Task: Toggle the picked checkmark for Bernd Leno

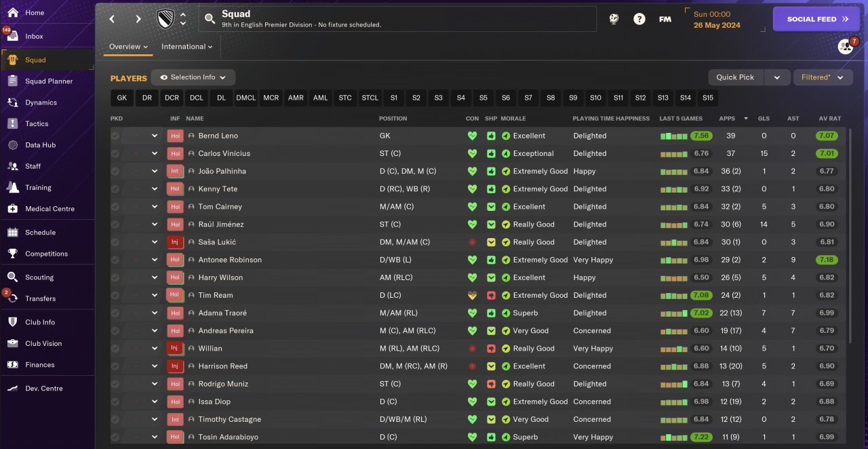Action: point(115,136)
